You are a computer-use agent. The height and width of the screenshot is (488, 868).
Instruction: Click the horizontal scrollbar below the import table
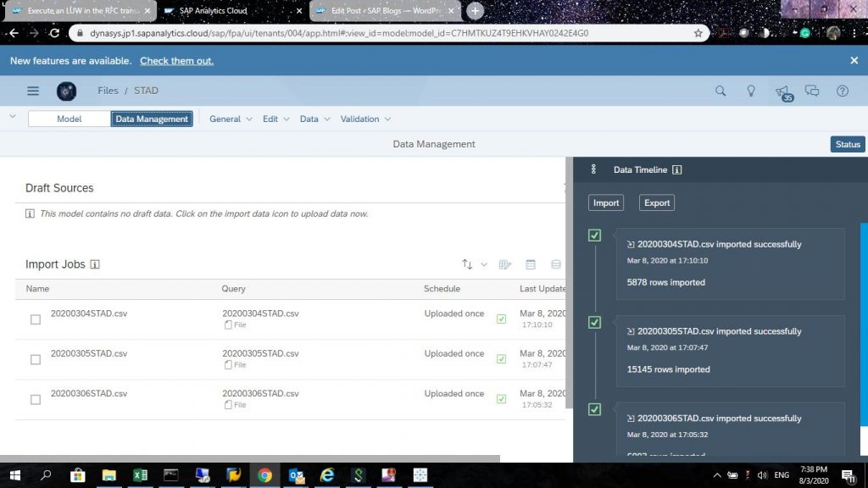pyautogui.click(x=250, y=458)
